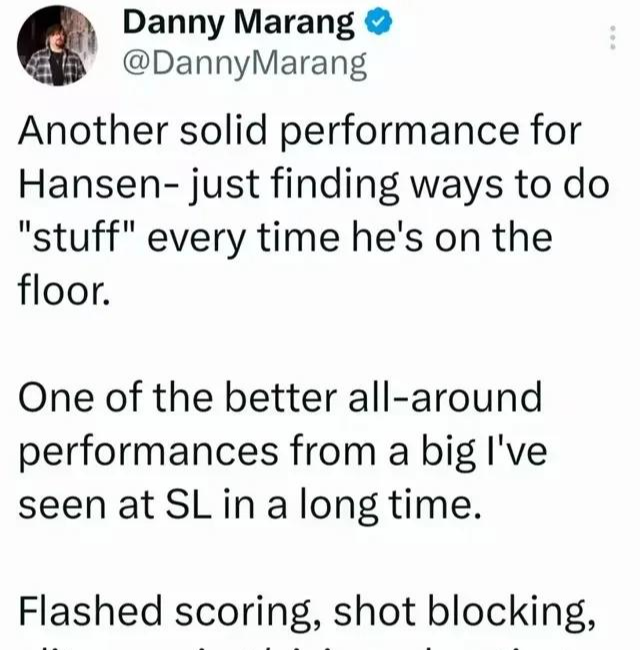Click the phrase "in a long time."
640x650 pixels.
click(x=352, y=506)
